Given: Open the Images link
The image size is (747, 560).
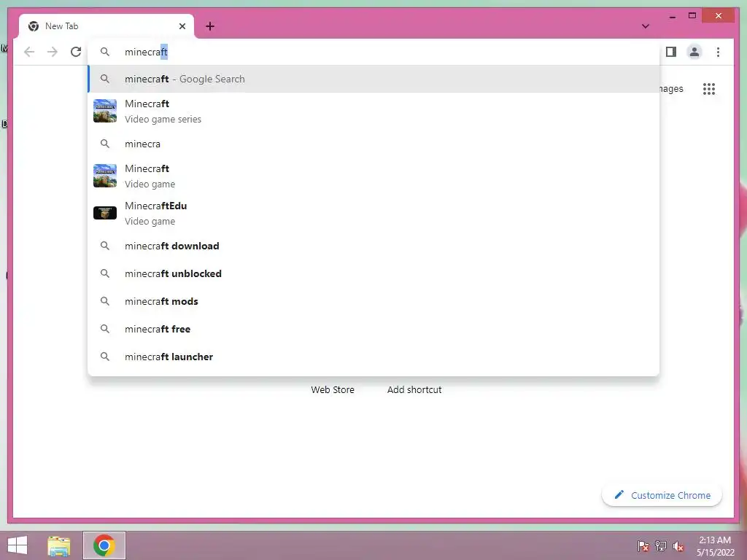Looking at the screenshot, I should 671,88.
